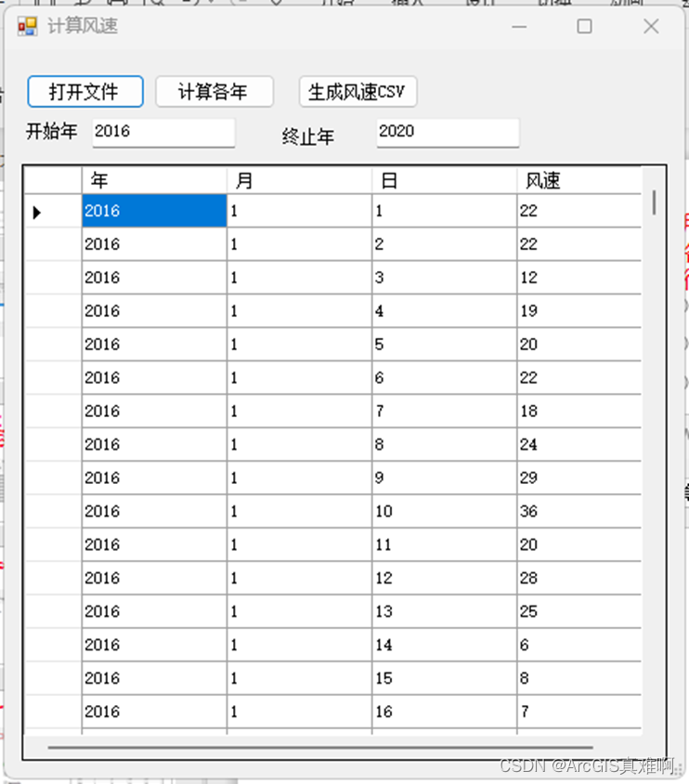Select day cell 6 in the 日 column
689x784 pixels.
[444, 378]
